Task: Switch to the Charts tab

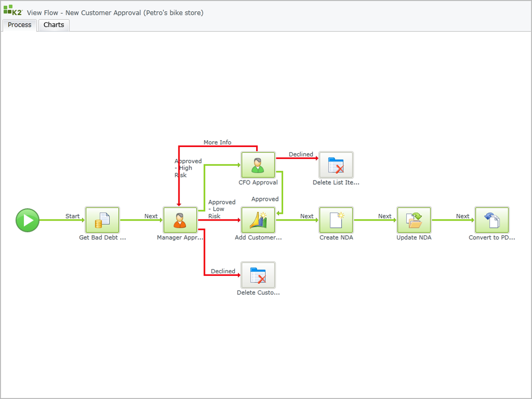Action: (54, 25)
